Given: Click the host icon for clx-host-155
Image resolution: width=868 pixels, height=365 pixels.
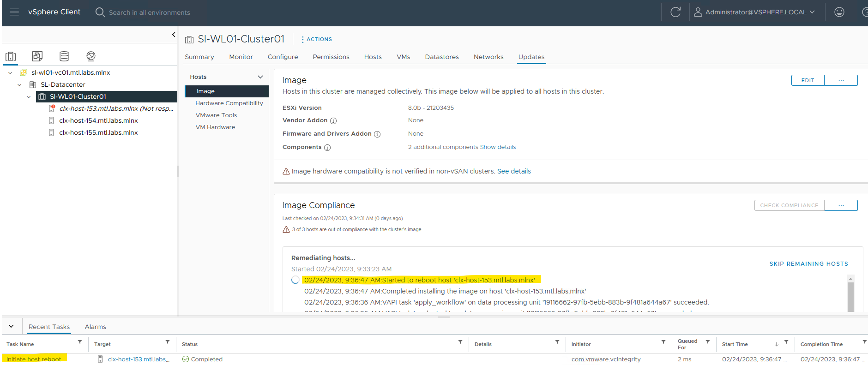Looking at the screenshot, I should pyautogui.click(x=51, y=132).
